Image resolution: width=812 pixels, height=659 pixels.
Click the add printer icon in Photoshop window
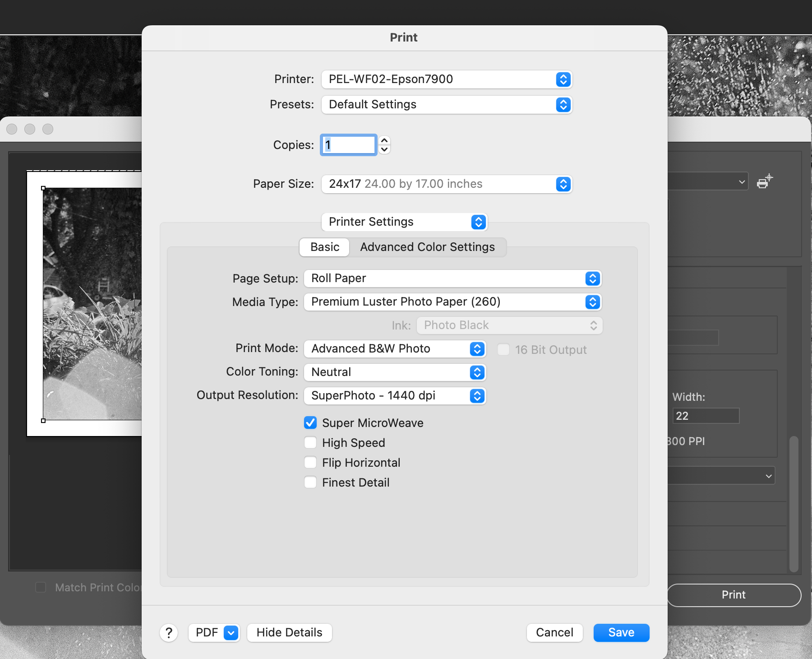pyautogui.click(x=765, y=181)
